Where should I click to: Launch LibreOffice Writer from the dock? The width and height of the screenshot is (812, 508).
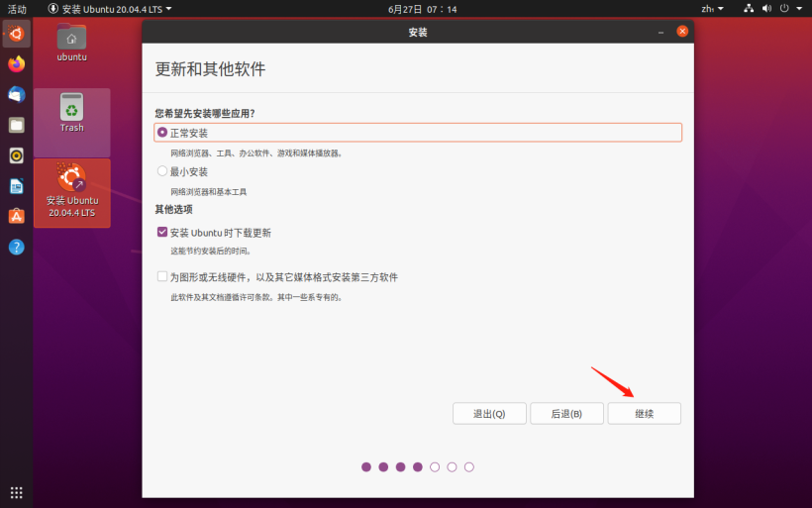[17, 186]
